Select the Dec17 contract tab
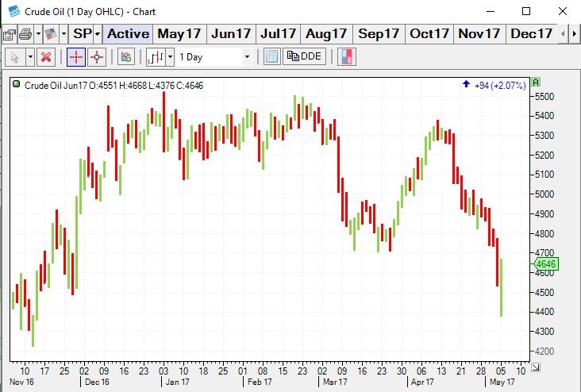 point(531,34)
